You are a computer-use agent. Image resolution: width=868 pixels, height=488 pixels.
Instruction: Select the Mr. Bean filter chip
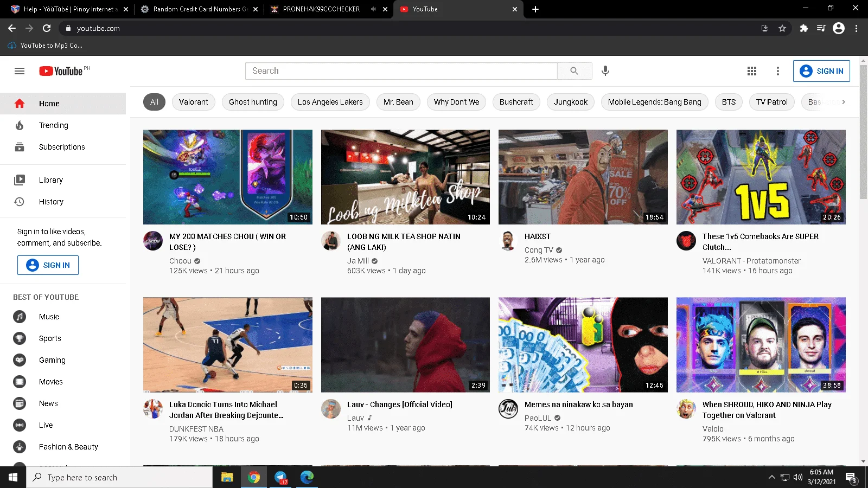tap(398, 102)
